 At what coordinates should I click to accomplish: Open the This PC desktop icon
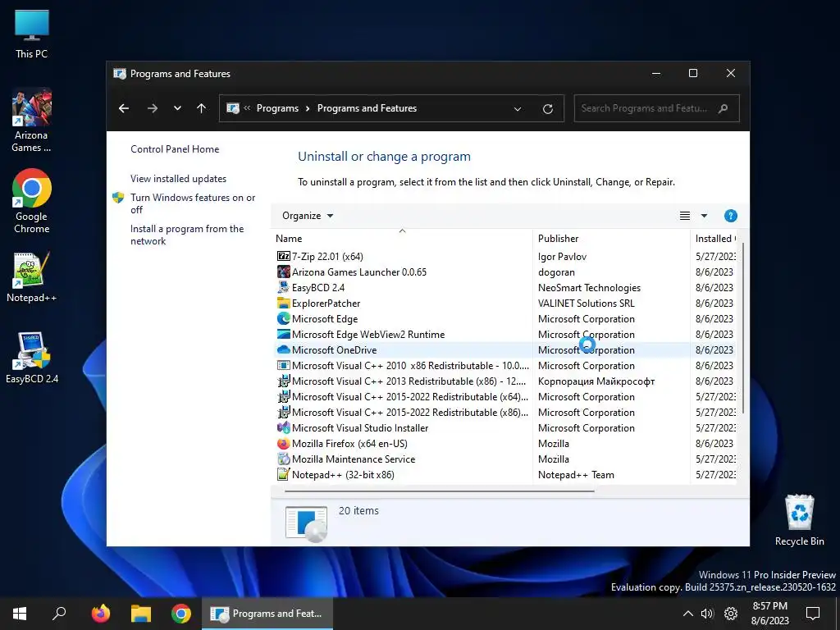coord(32,34)
